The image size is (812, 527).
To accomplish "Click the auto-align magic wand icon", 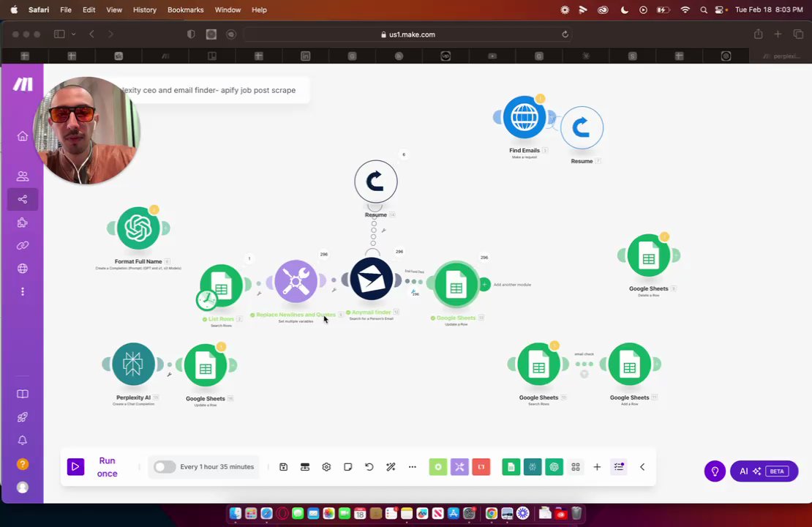I will (x=391, y=467).
